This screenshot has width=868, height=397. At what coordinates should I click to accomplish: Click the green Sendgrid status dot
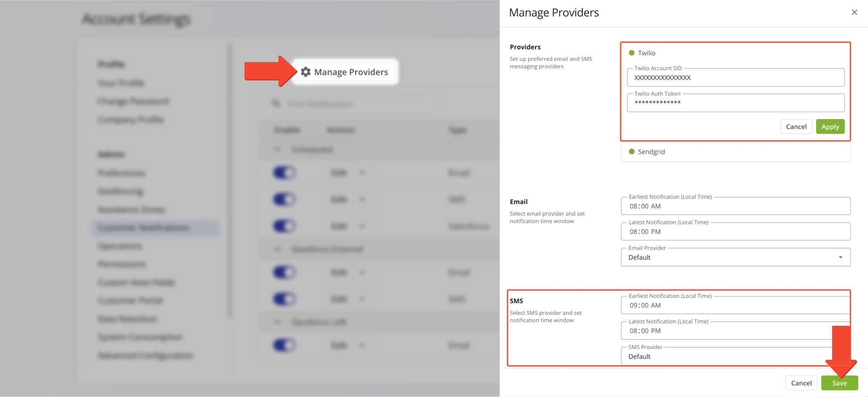click(632, 152)
